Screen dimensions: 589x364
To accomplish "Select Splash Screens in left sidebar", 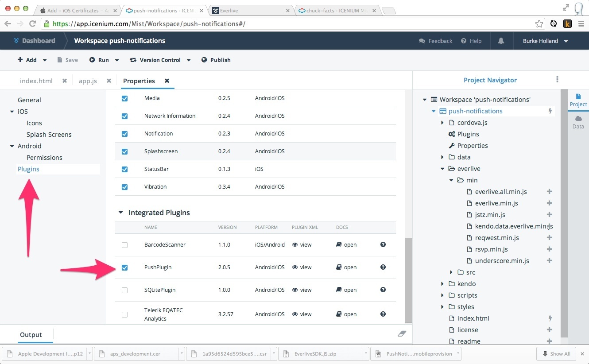I will pyautogui.click(x=49, y=135).
